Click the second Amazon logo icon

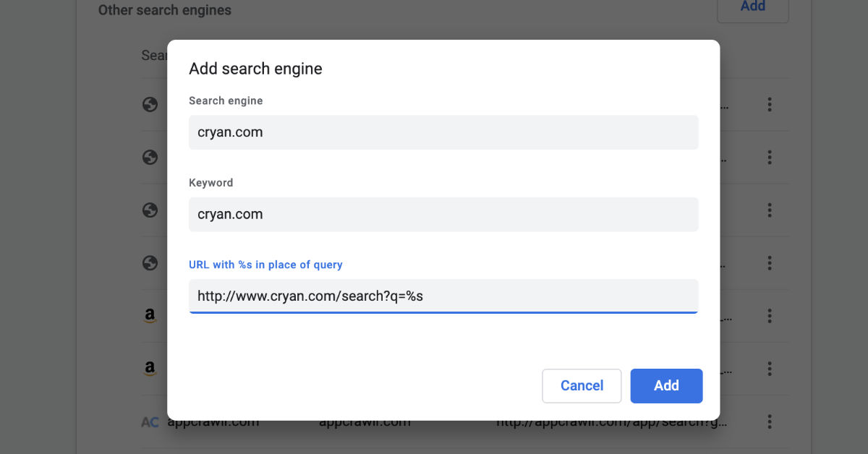pyautogui.click(x=150, y=369)
